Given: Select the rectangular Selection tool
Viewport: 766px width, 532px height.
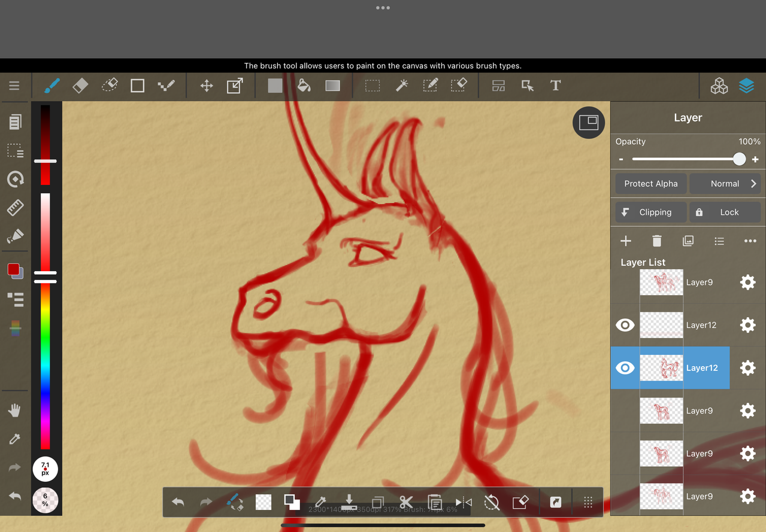Looking at the screenshot, I should coord(373,86).
